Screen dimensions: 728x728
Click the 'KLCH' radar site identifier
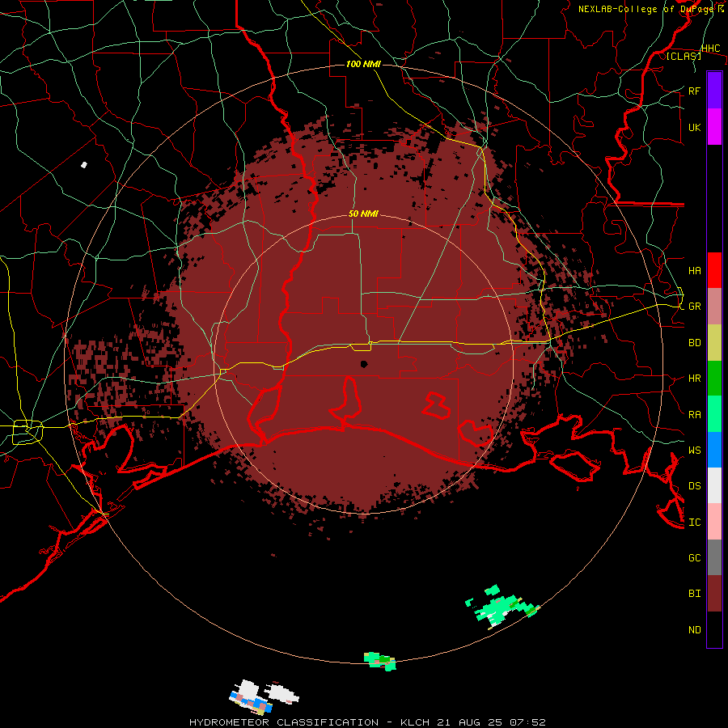tap(416, 722)
